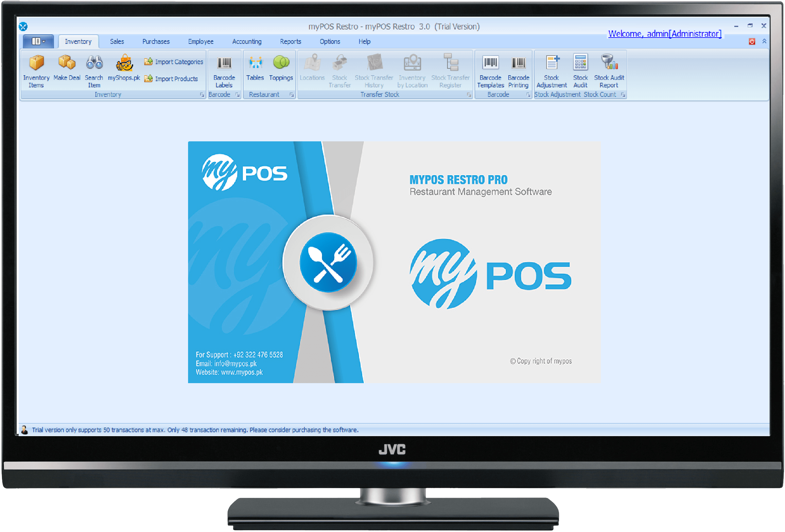Open the Help tab
This screenshot has width=785, height=532.
[x=364, y=42]
